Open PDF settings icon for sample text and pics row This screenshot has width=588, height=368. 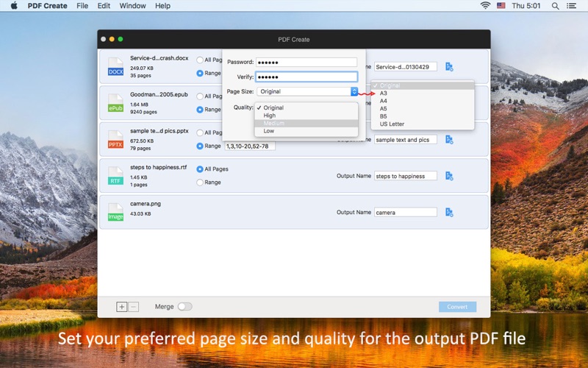point(449,140)
